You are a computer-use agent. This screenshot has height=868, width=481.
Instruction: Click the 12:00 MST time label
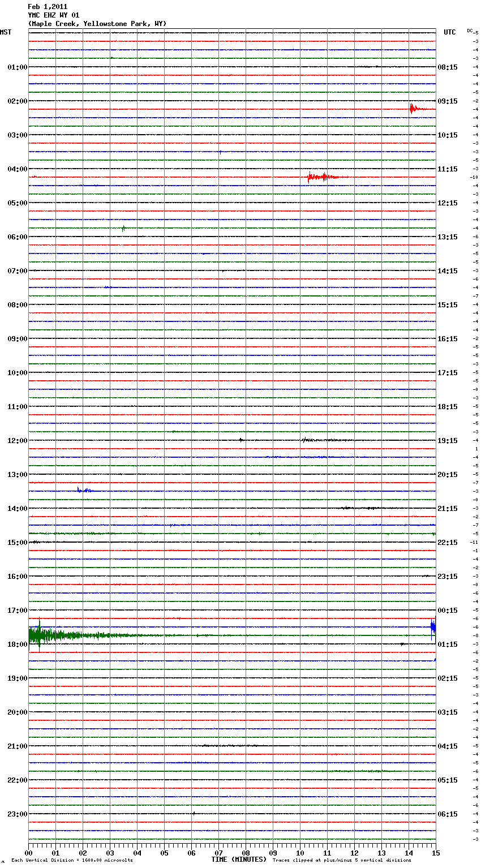click(18, 440)
